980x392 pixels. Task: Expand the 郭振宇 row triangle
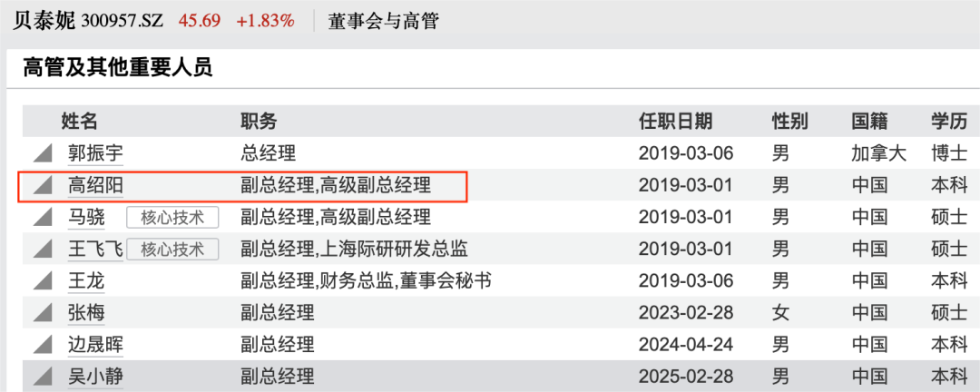pos(43,153)
